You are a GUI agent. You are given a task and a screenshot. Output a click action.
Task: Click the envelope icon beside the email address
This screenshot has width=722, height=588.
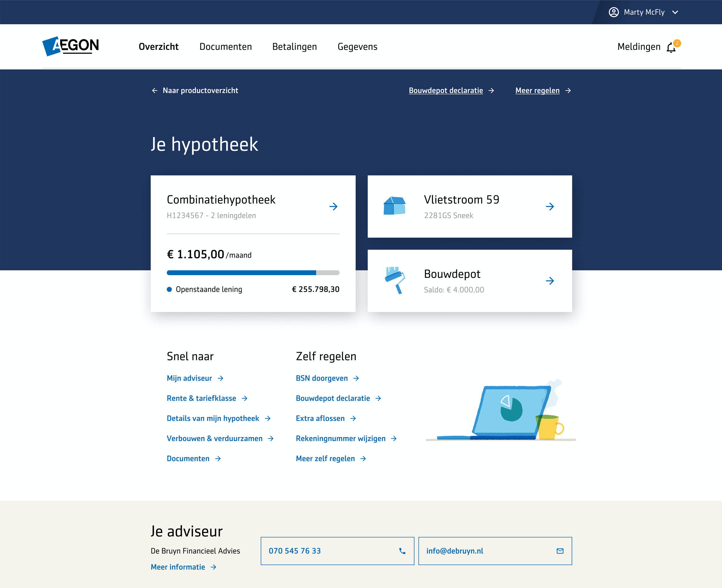(x=560, y=551)
